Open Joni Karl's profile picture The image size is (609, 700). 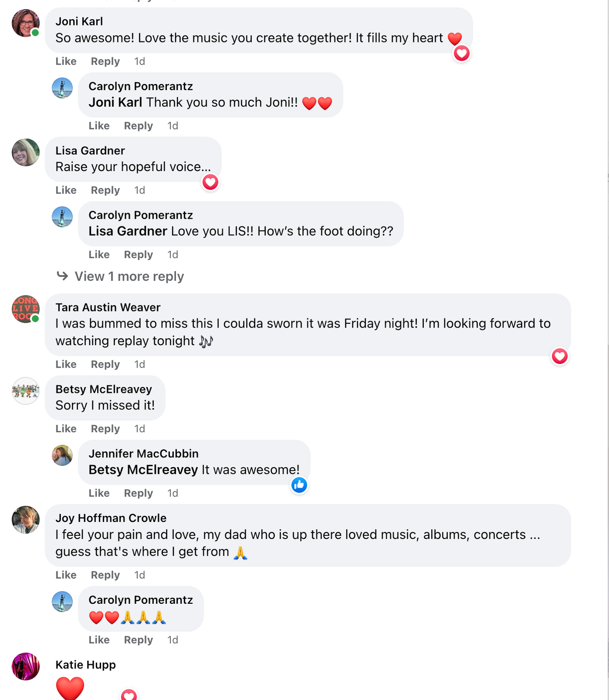[x=25, y=23]
